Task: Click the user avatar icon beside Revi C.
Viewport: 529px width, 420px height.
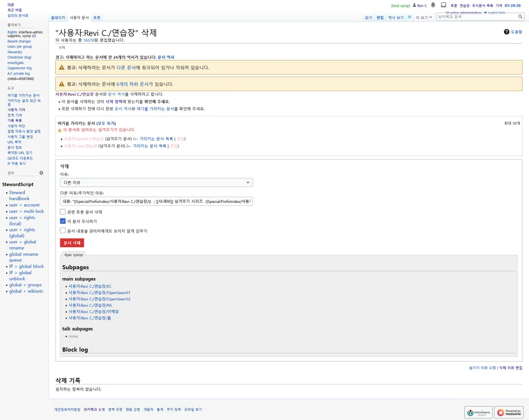Action: coord(414,5)
